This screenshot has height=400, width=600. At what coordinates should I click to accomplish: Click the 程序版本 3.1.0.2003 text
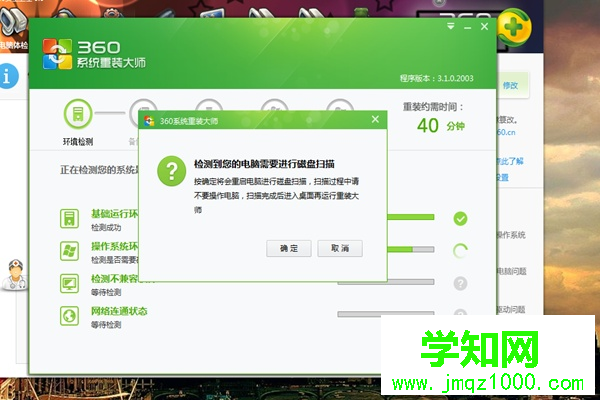coord(437,78)
